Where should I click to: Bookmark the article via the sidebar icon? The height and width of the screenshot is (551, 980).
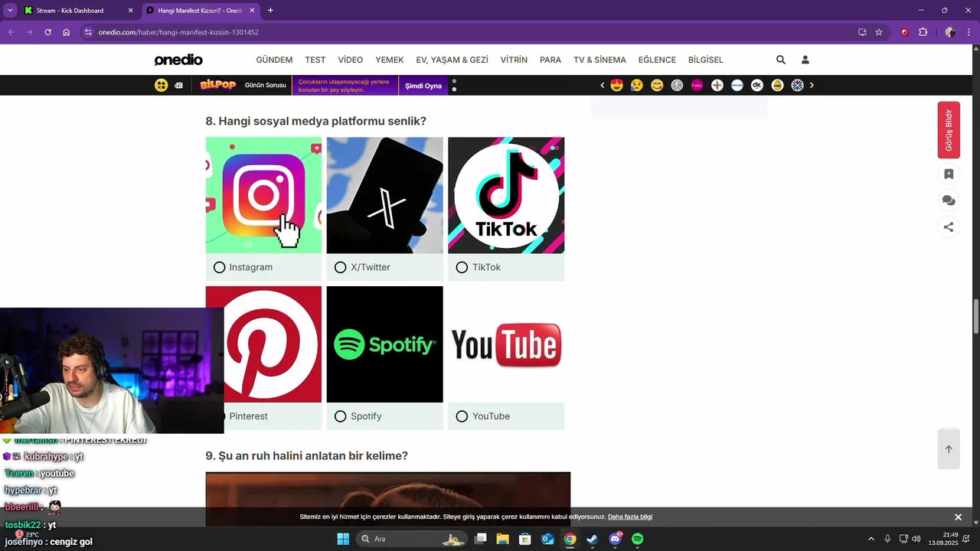[x=949, y=174]
